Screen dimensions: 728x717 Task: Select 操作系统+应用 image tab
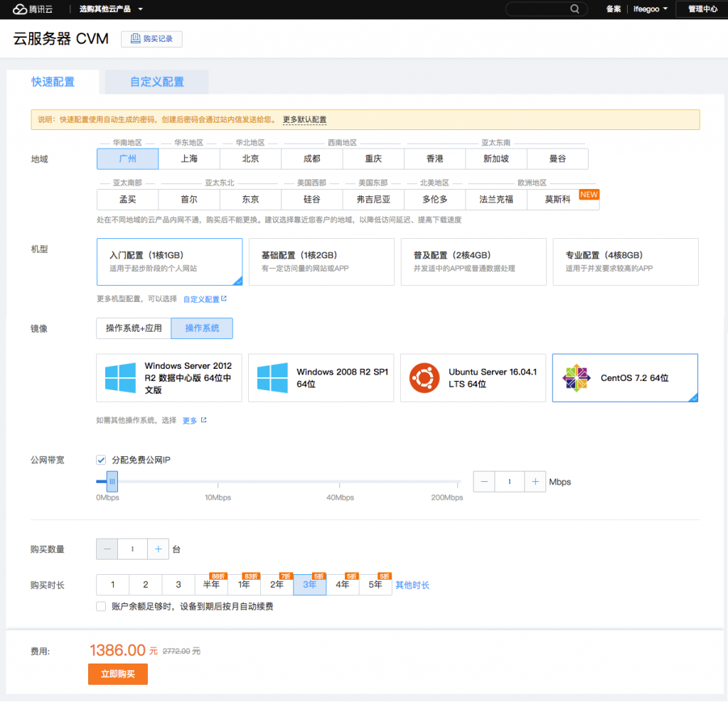[134, 328]
